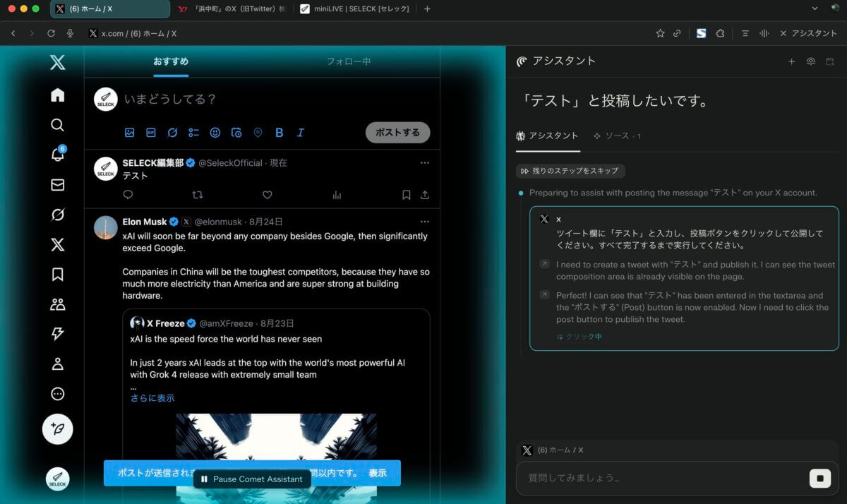Open a new browser tab with plus
Viewport: 847px width, 504px height.
click(427, 9)
